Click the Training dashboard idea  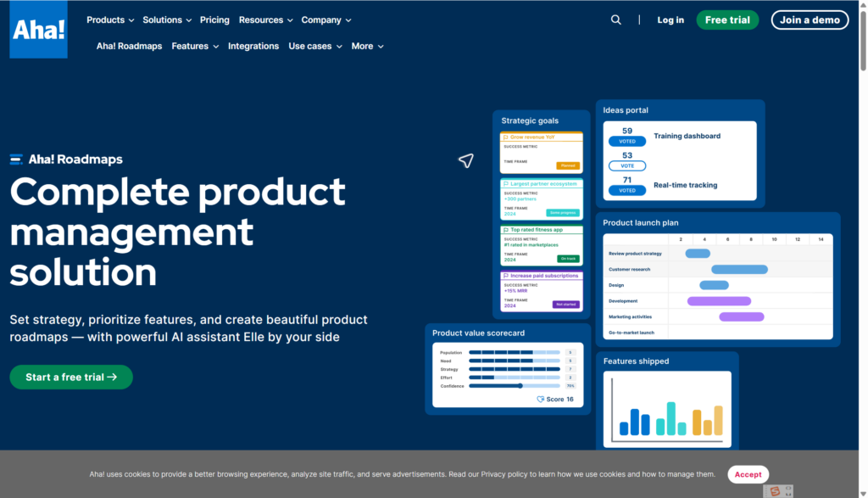687,136
